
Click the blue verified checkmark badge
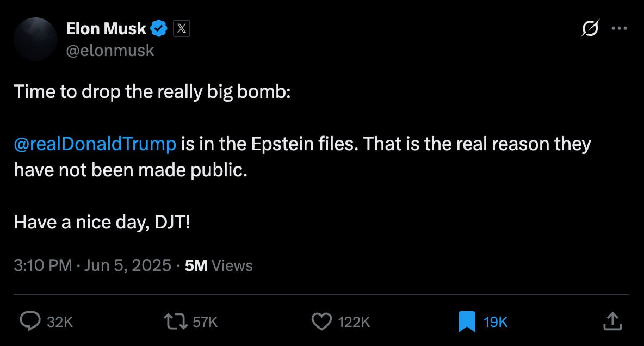click(159, 29)
